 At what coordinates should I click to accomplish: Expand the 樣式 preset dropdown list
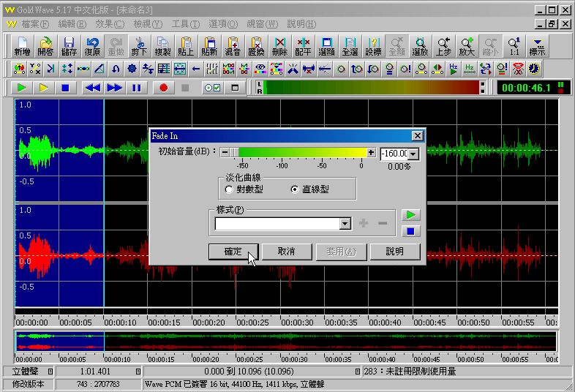click(345, 224)
